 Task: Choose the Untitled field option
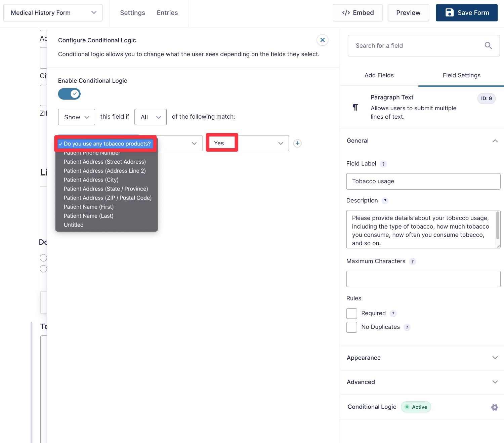(74, 225)
